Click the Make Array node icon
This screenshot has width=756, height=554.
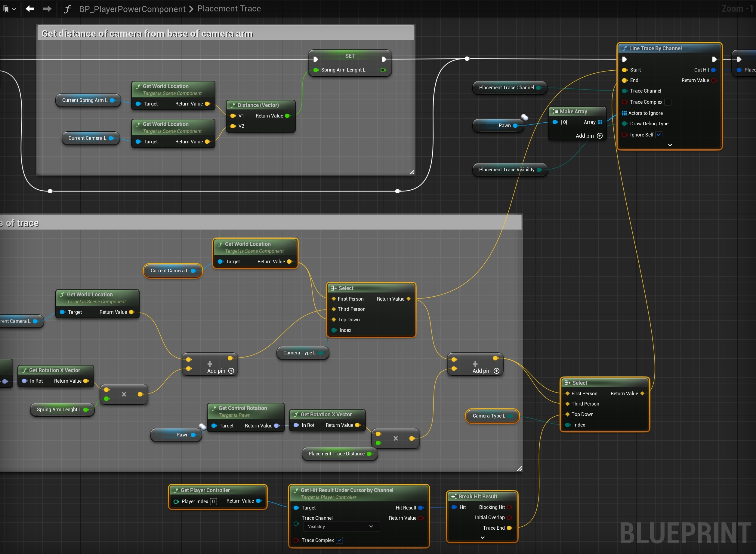coord(555,111)
